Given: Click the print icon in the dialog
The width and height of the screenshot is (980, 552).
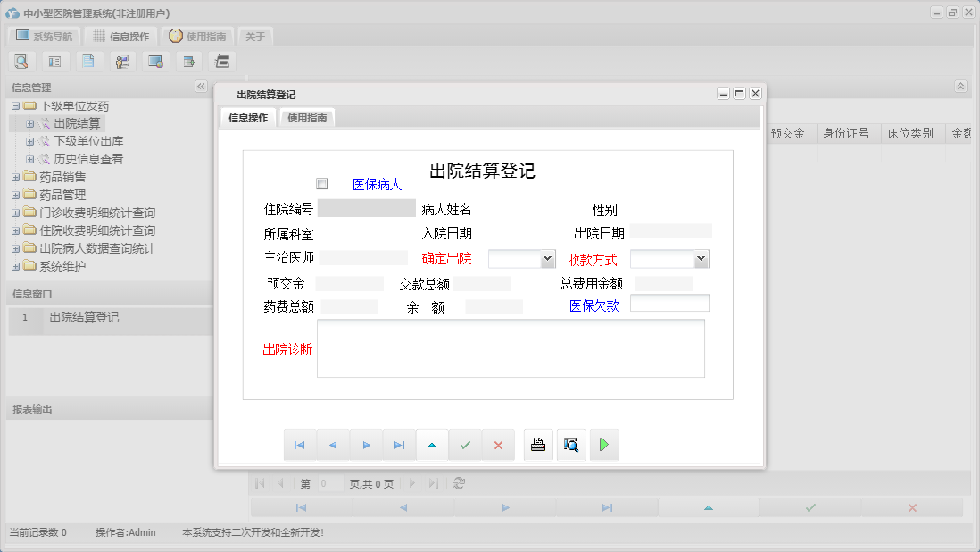Looking at the screenshot, I should [x=538, y=444].
